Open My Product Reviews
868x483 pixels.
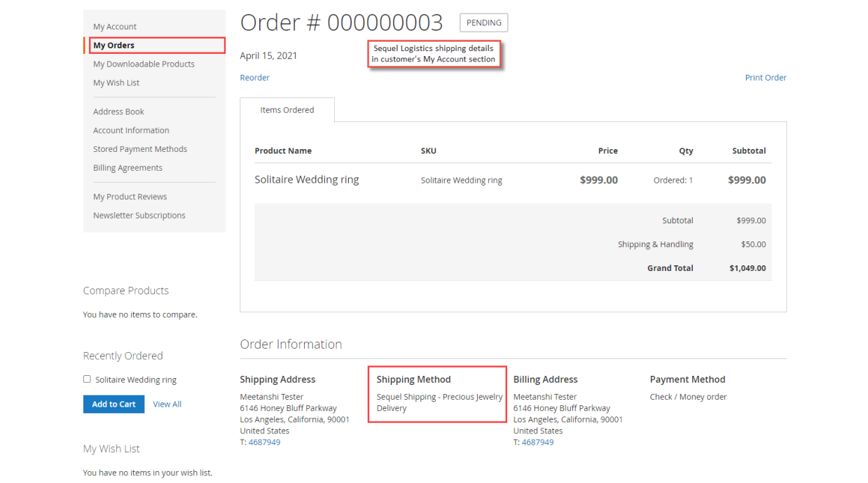click(130, 197)
